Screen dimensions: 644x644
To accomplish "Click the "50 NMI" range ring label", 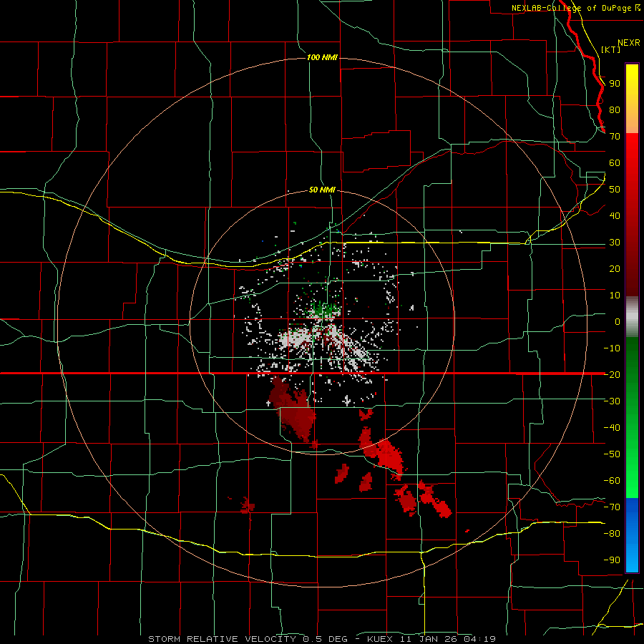I will tap(322, 190).
